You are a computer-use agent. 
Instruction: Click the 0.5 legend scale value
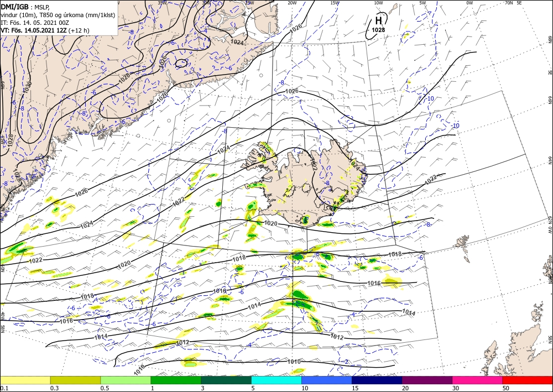click(105, 388)
